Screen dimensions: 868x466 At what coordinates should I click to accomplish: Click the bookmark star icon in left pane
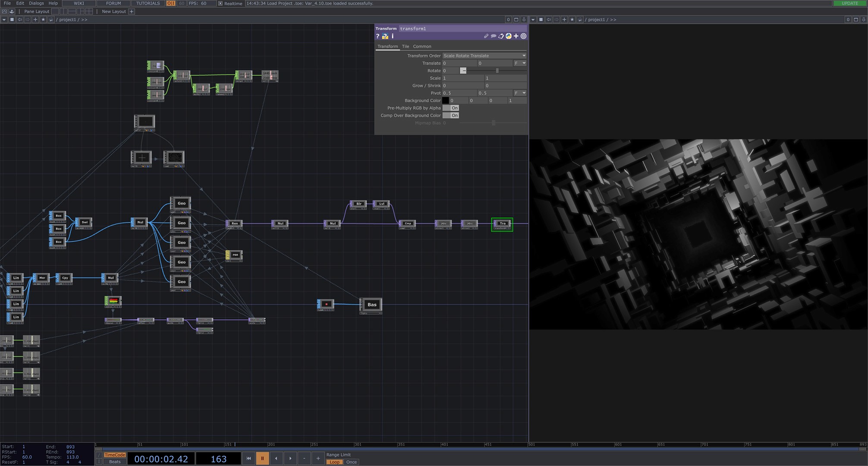(43, 19)
